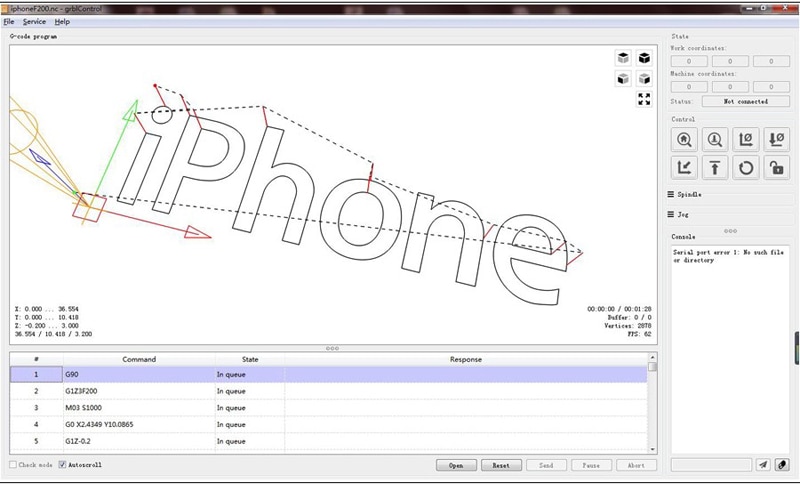The width and height of the screenshot is (800, 484).
Task: Open the Service menu
Action: (34, 21)
